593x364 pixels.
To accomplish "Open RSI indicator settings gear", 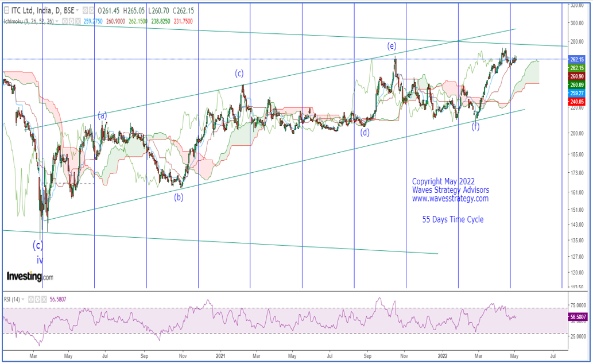I will (x=37, y=299).
